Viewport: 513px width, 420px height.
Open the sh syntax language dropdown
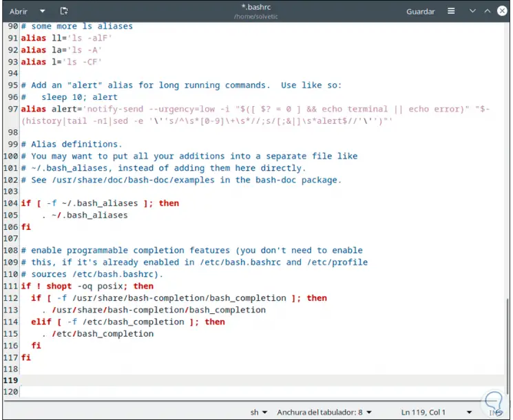(x=258, y=412)
